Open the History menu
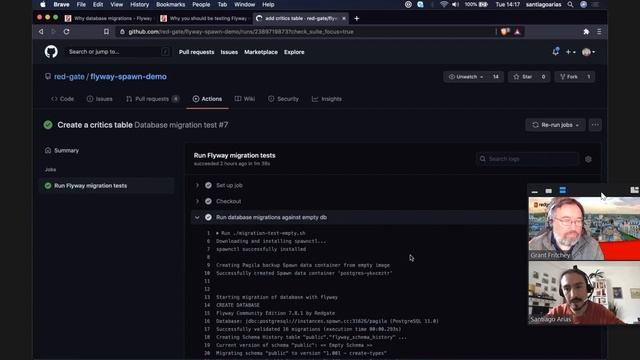This screenshot has width=640, height=360. pyautogui.click(x=139, y=4)
